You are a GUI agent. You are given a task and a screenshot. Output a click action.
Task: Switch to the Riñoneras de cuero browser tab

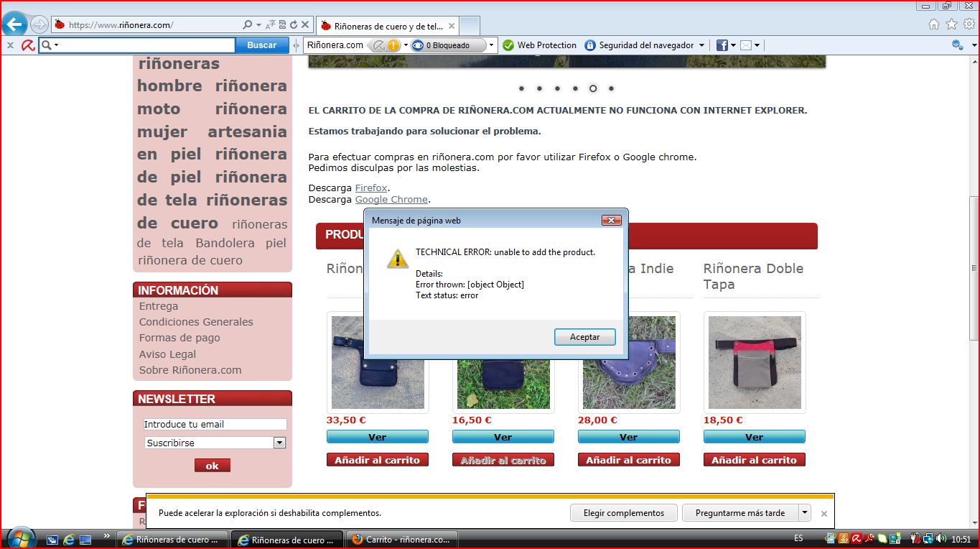coord(388,26)
